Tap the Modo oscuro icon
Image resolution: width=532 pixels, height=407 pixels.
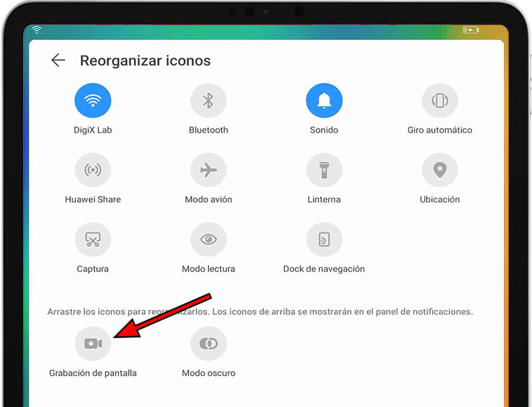(x=208, y=344)
